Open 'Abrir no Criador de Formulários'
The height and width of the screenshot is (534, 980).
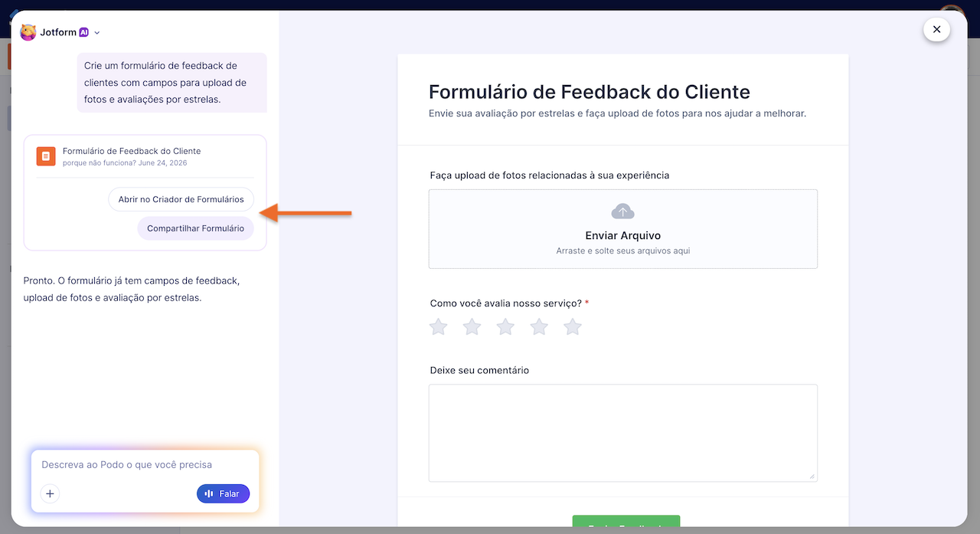click(x=181, y=199)
